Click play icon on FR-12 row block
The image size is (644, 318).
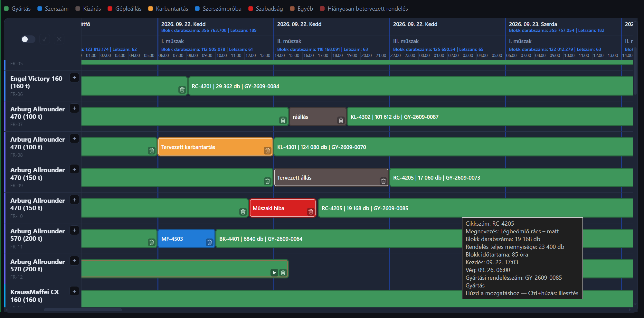pyautogui.click(x=274, y=273)
